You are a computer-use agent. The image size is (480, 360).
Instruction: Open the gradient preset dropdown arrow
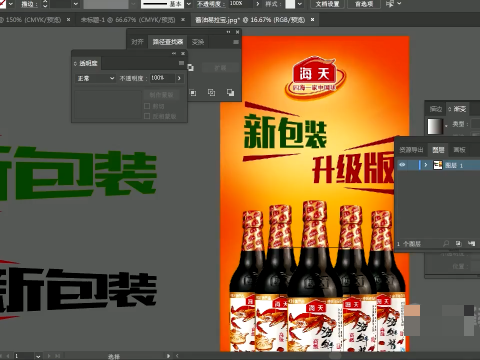coord(446,127)
